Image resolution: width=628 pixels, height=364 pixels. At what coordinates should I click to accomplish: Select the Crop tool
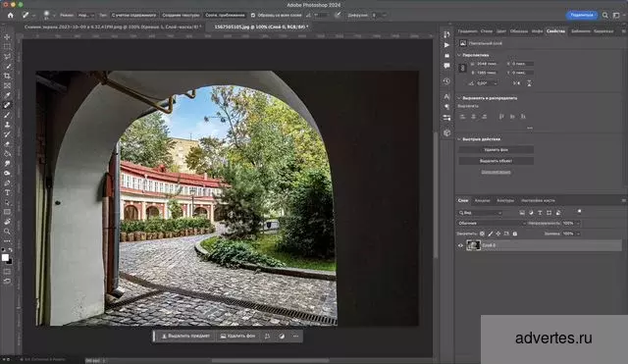tap(7, 76)
